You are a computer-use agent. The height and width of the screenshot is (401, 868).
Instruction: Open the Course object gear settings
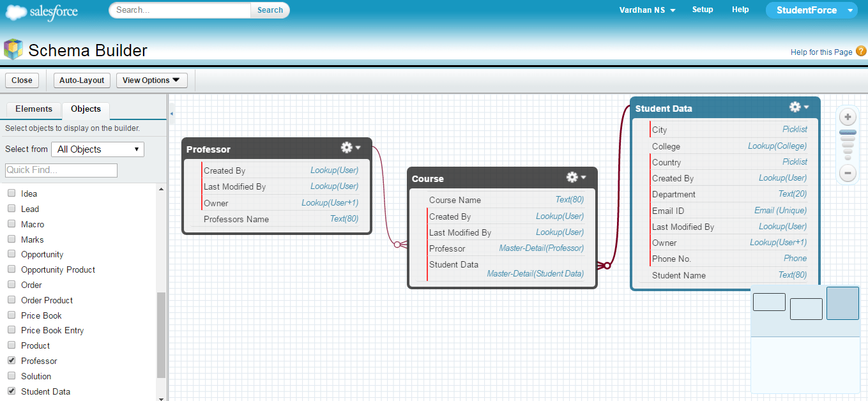(572, 177)
